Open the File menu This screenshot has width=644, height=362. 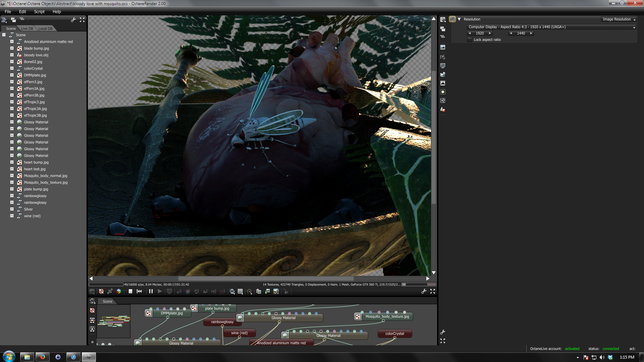8,12
